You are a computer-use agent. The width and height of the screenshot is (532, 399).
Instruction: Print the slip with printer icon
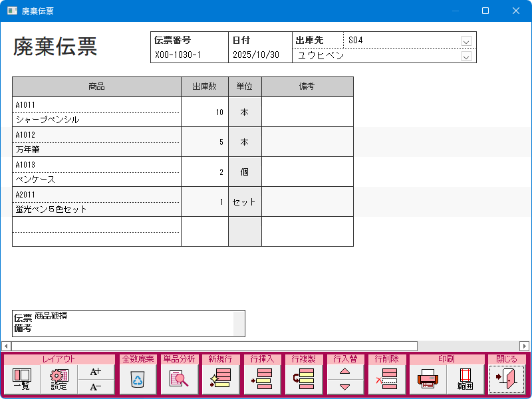tap(428, 380)
